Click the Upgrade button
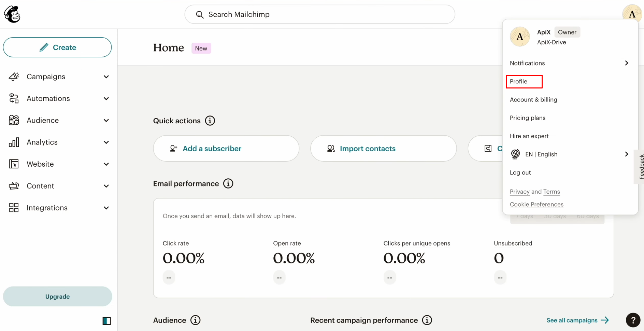This screenshot has height=331, width=644. (57, 296)
